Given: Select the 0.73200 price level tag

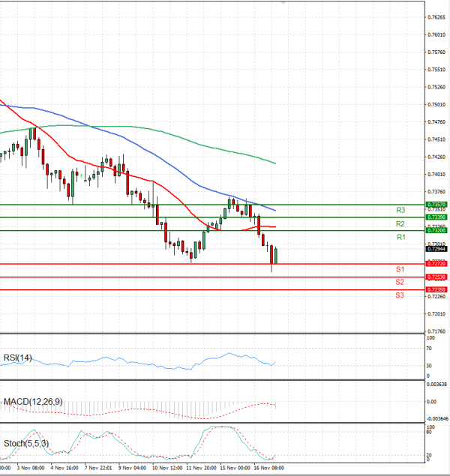Looking at the screenshot, I should click(x=436, y=231).
